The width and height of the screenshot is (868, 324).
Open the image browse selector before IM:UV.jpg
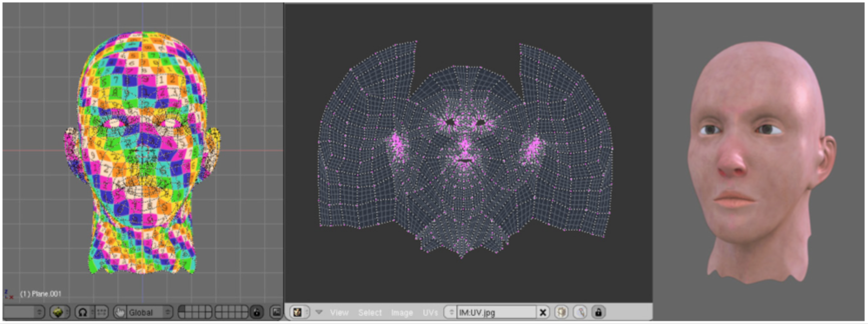point(451,312)
